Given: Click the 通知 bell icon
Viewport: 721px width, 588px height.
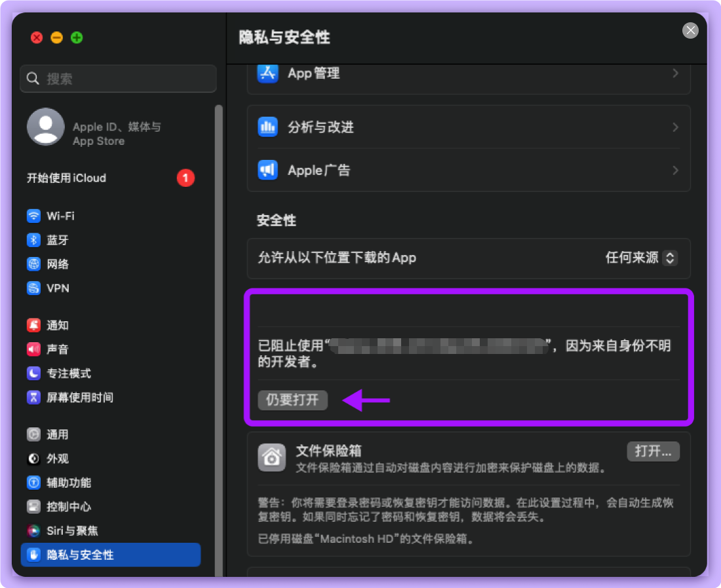Looking at the screenshot, I should (x=33, y=326).
